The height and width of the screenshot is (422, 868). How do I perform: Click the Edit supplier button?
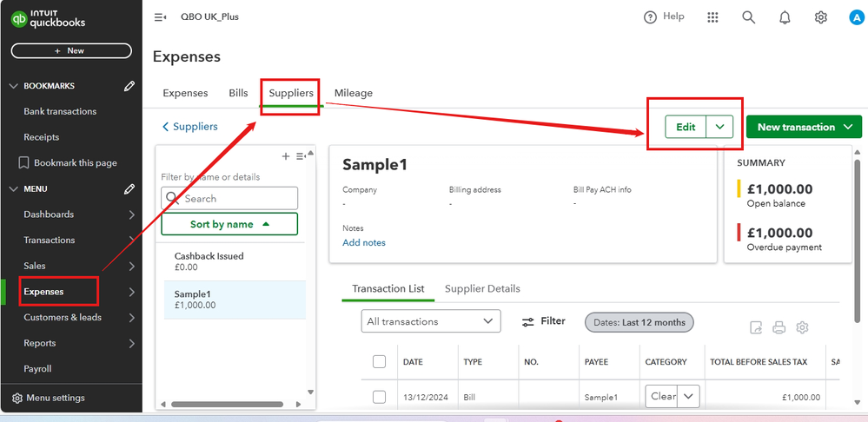click(x=686, y=127)
